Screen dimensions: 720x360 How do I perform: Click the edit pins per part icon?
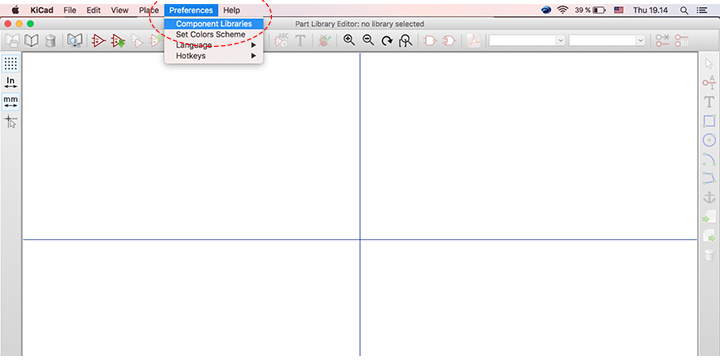tap(663, 40)
